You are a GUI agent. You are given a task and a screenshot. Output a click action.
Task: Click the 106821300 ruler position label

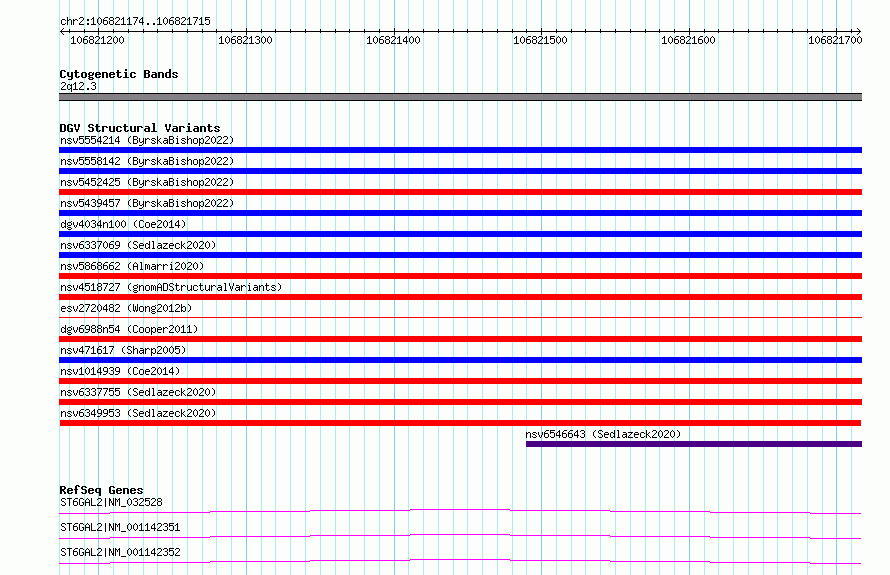(x=245, y=40)
